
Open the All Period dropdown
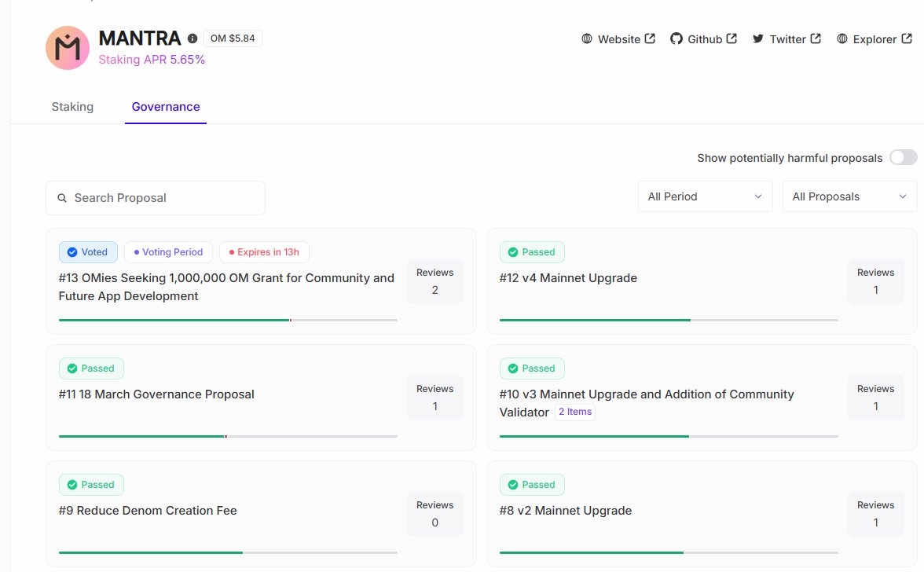point(705,196)
